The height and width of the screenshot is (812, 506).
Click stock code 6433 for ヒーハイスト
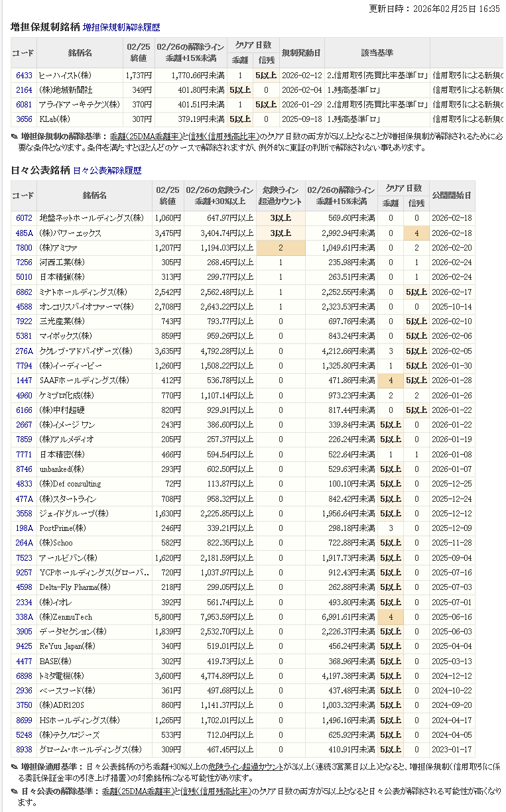tap(24, 76)
